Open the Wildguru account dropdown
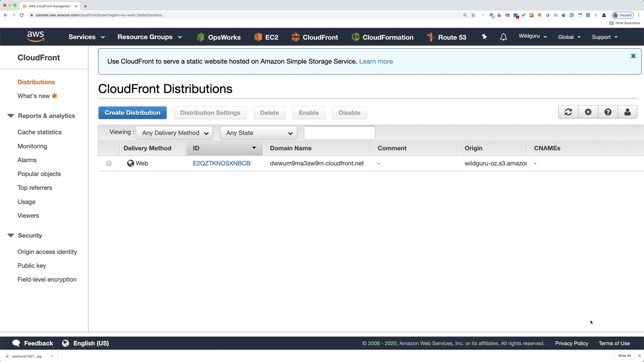 533,37
